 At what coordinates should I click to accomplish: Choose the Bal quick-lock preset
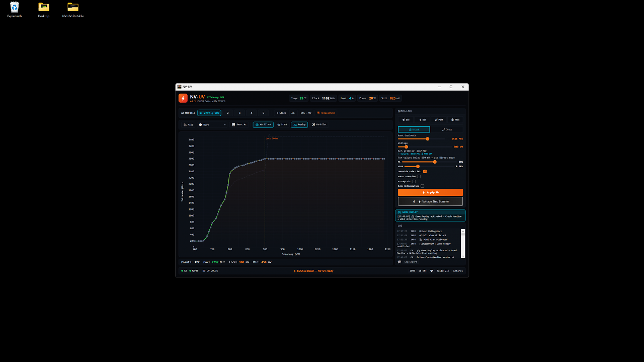pyautogui.click(x=422, y=120)
